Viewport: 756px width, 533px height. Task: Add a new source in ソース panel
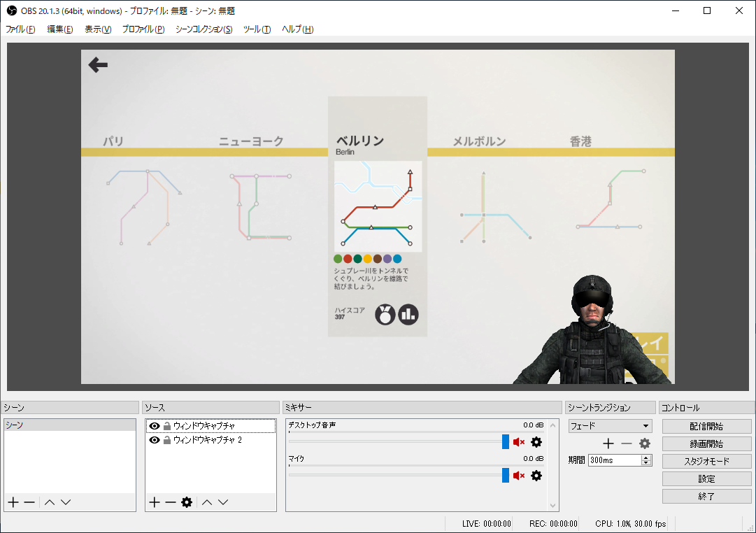[155, 502]
